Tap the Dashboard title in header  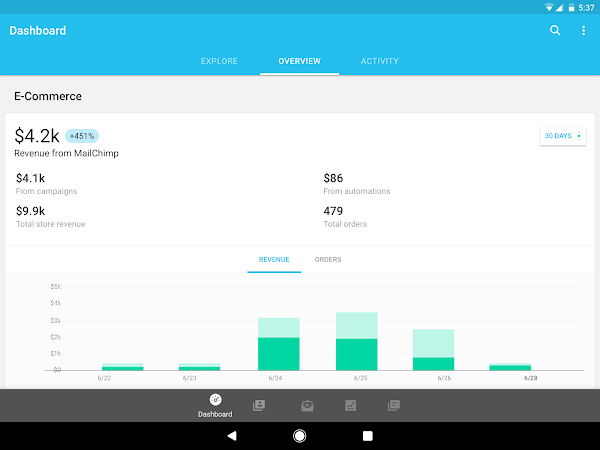[38, 31]
